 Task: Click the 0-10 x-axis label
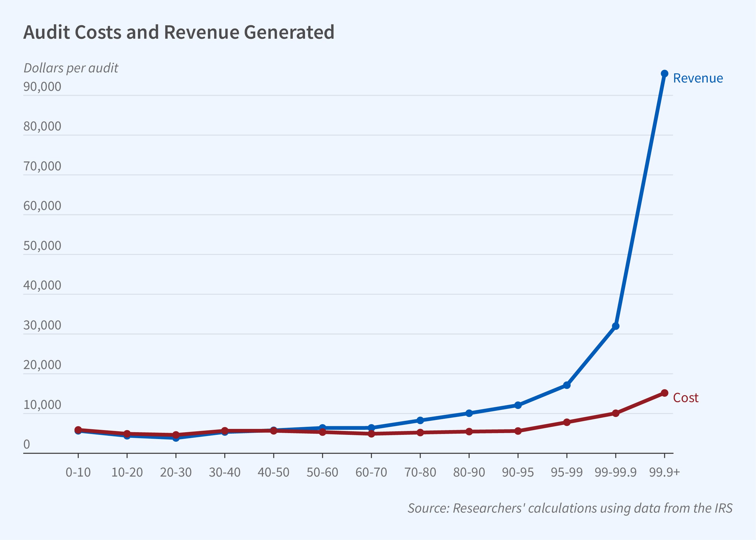click(x=78, y=472)
